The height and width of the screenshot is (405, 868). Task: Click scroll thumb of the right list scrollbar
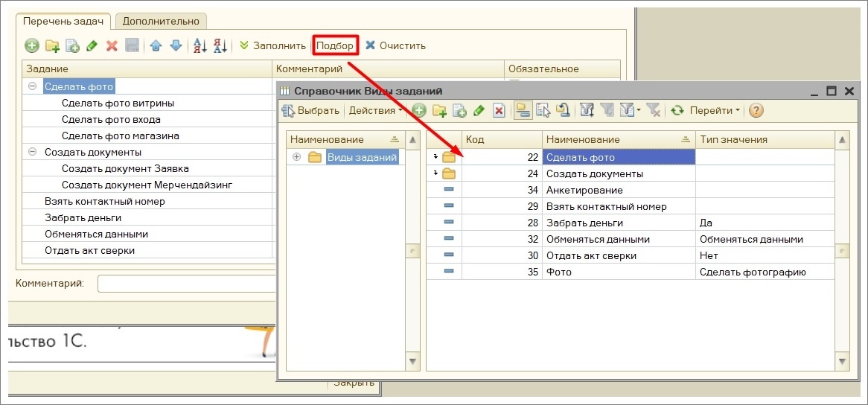tap(842, 251)
